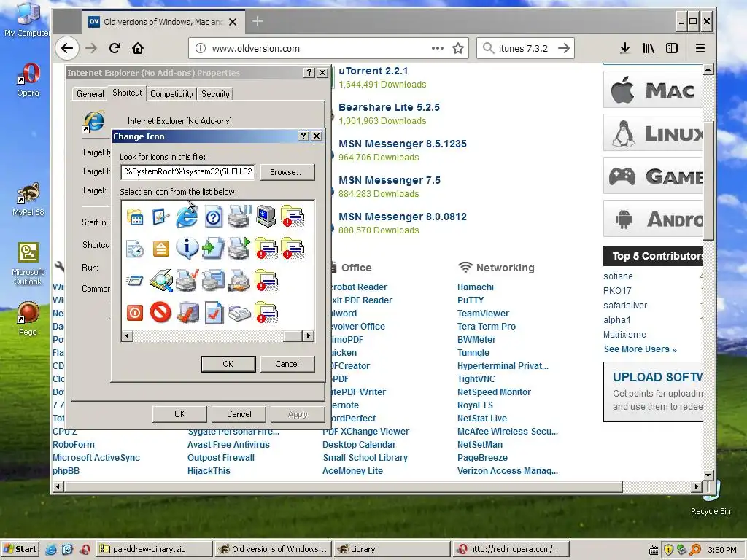Select the fax machine icon
747x560 pixels.
point(239,314)
